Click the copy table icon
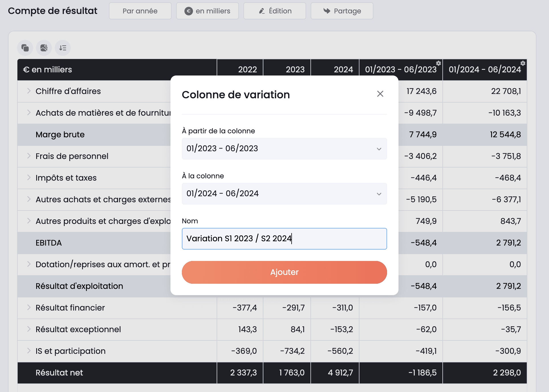Screen dimensions: 549x392 coord(25,48)
